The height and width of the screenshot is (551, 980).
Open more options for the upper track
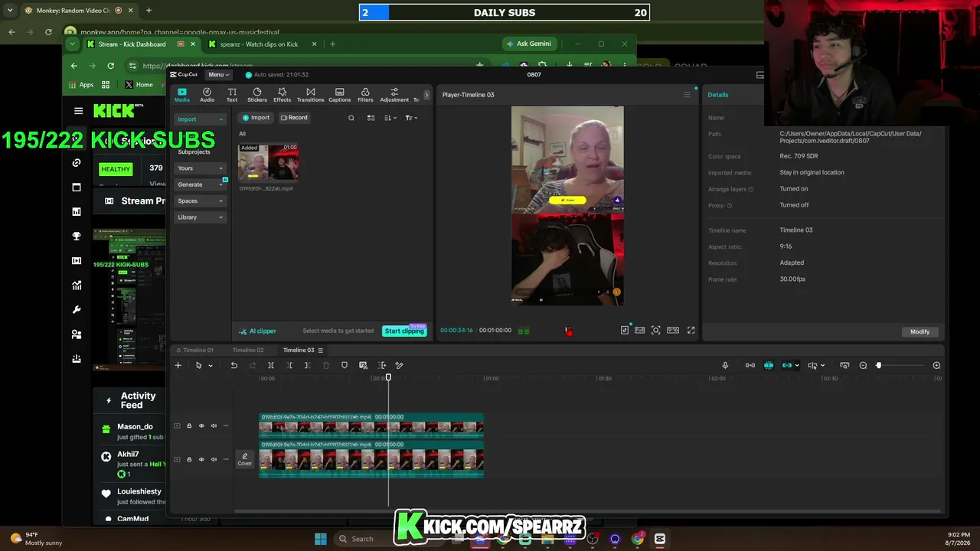225,425
